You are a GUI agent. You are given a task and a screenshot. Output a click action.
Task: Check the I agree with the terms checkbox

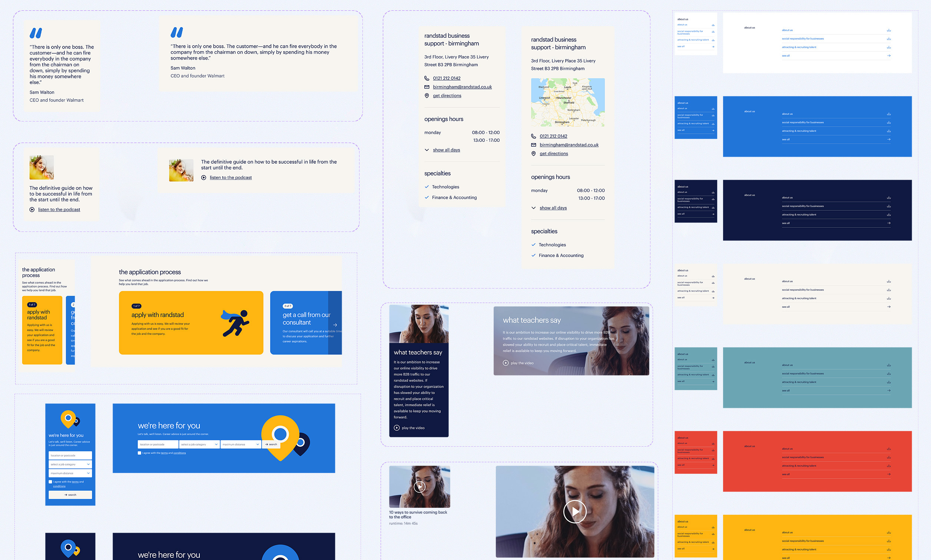[x=139, y=453]
